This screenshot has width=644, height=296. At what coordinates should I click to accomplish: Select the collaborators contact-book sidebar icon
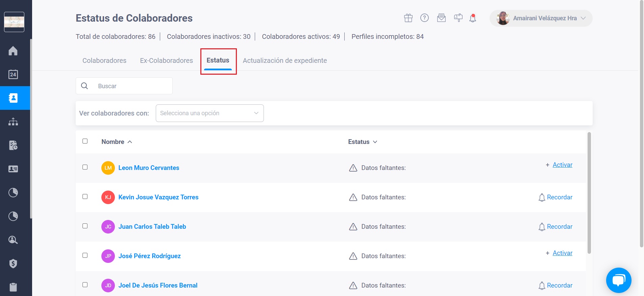tap(13, 98)
